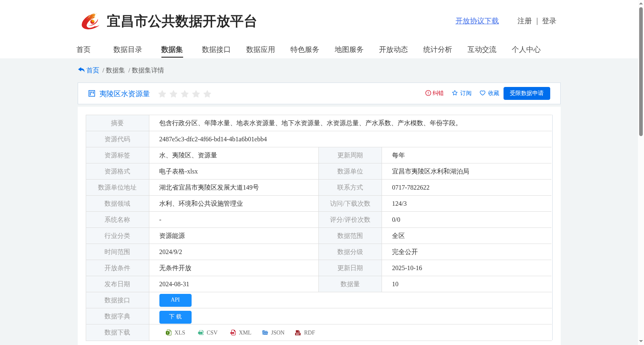Click the dataset icon before 夷陵区水资源量

(x=92, y=93)
